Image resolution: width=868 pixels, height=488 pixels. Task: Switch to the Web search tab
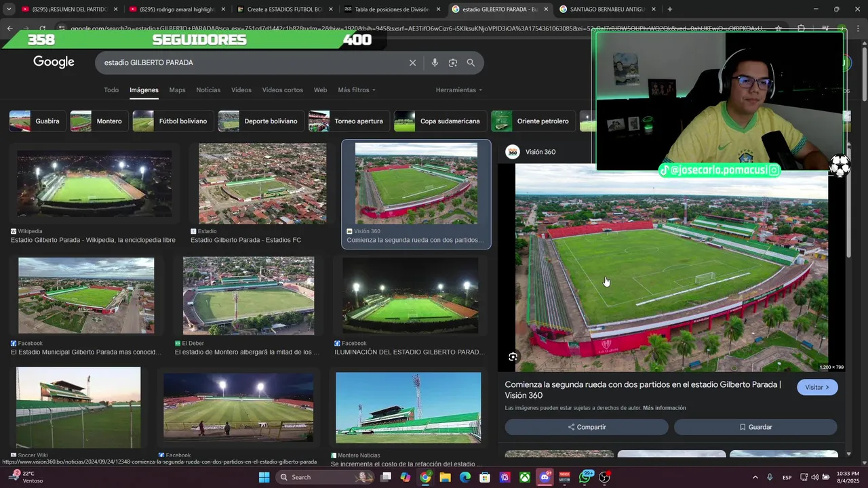pos(320,90)
